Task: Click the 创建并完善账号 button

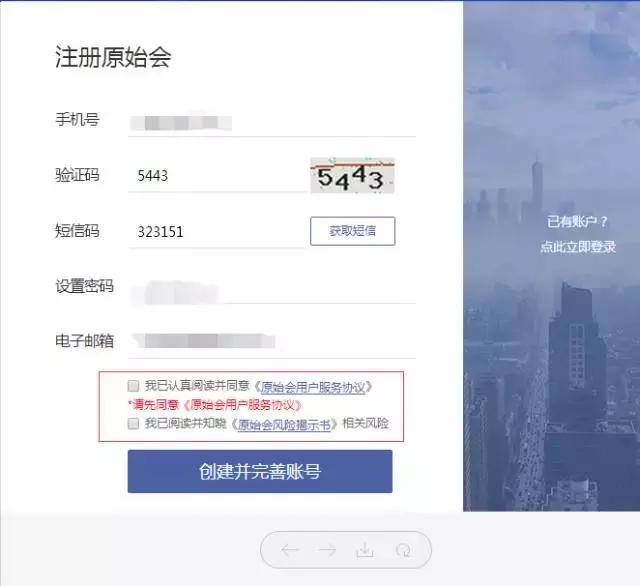Action: (260, 471)
